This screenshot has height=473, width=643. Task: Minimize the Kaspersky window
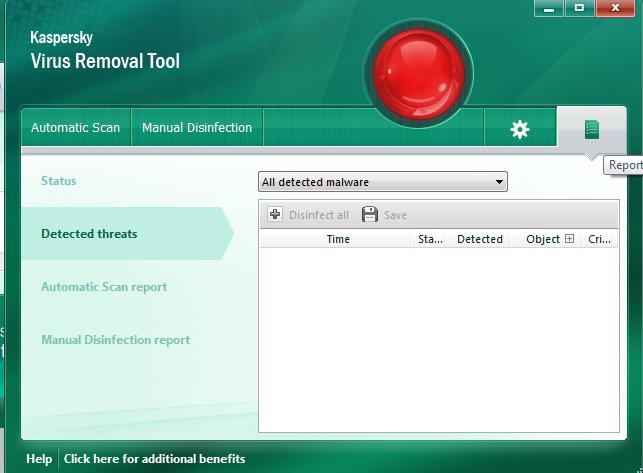[549, 8]
